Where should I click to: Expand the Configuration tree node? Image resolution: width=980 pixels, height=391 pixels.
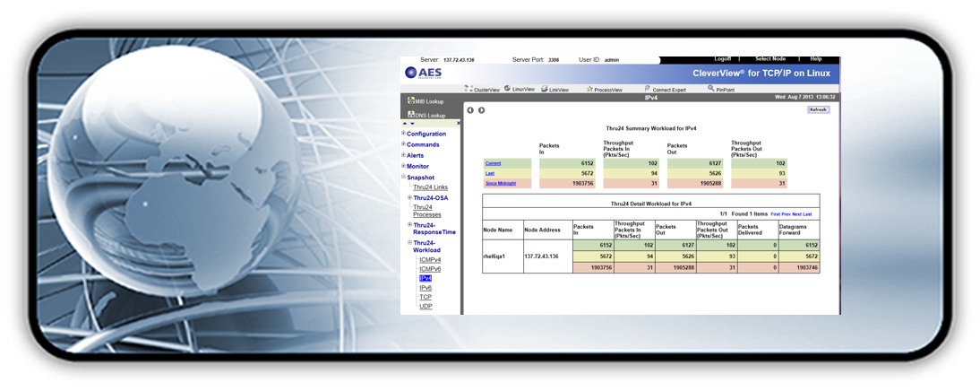coord(404,134)
